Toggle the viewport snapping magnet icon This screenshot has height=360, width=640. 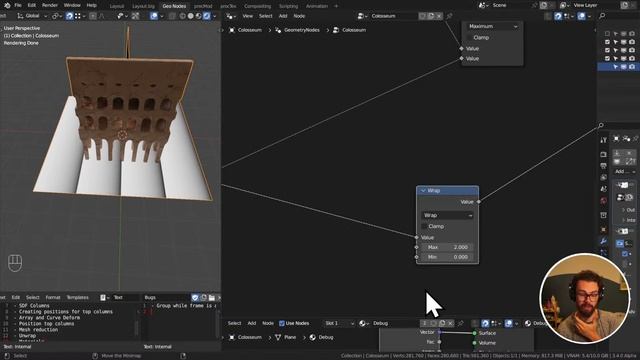[x=69, y=16]
